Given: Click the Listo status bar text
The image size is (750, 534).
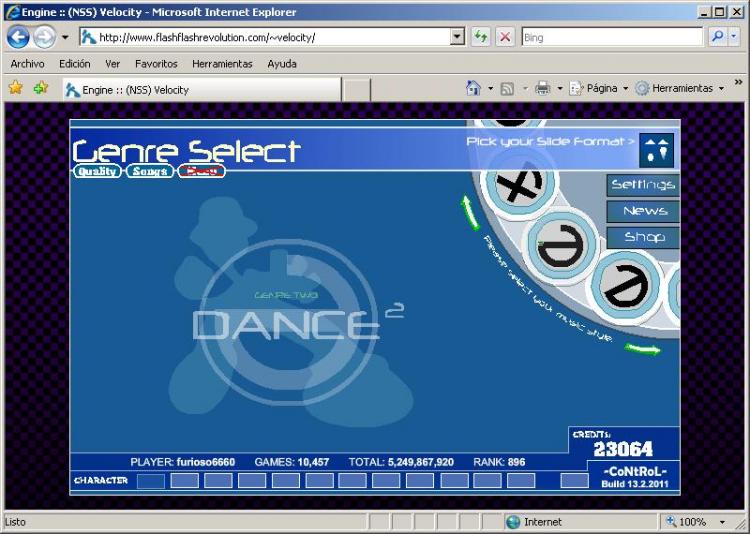Looking at the screenshot, I should coord(15,522).
